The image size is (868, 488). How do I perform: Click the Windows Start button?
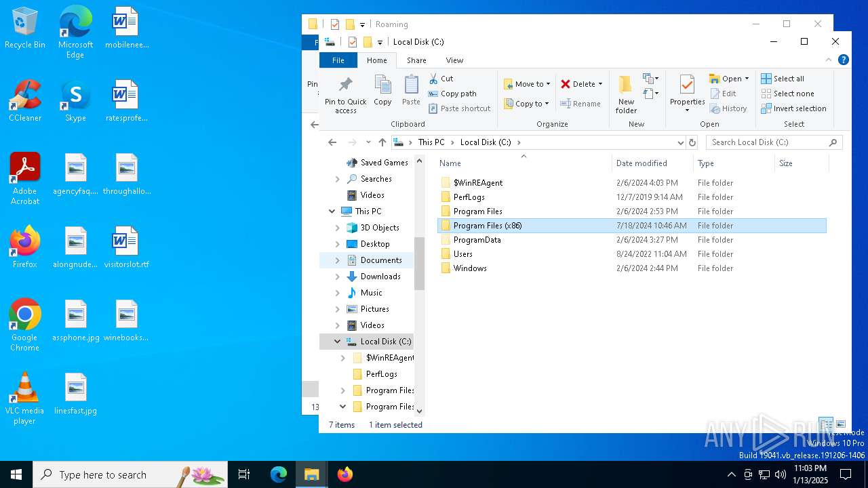pos(16,474)
